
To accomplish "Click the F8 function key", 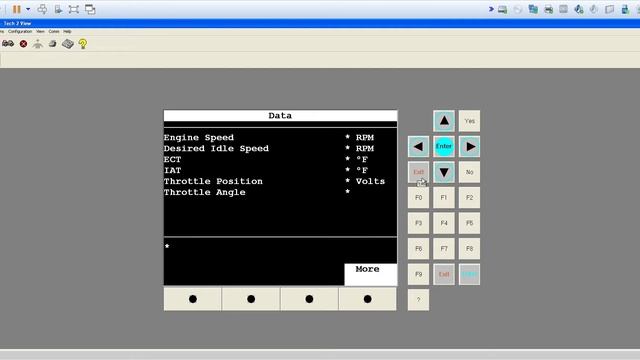I will [x=469, y=249].
